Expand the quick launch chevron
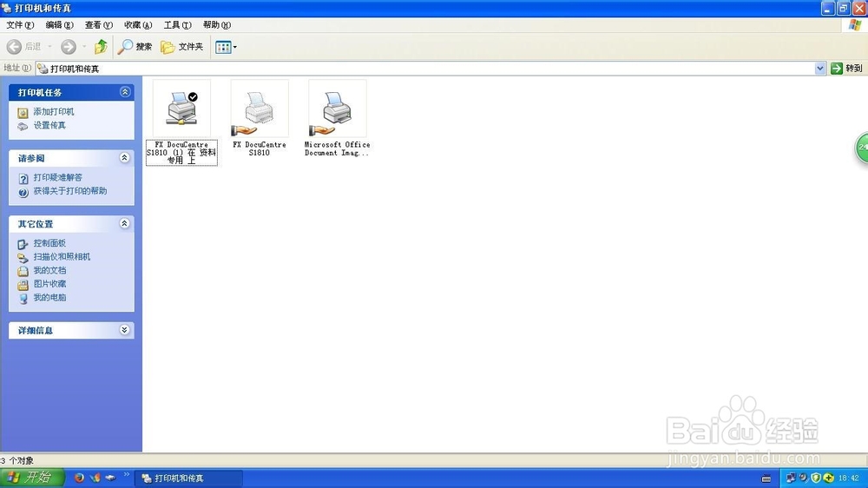This screenshot has height=488, width=868. (x=126, y=475)
